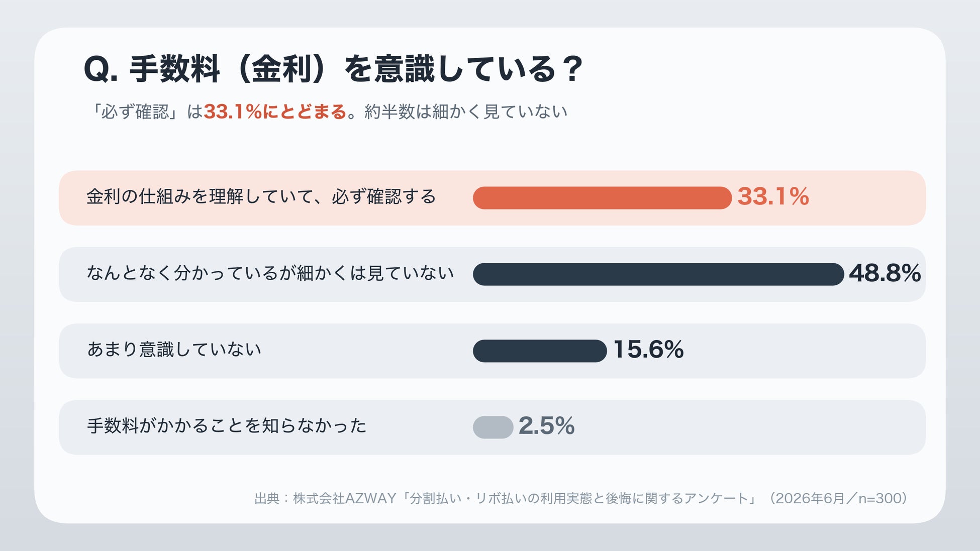The width and height of the screenshot is (980, 551).
Task: Select the label '金利の仕組みを理解していて、必ず確認する'
Action: [261, 196]
